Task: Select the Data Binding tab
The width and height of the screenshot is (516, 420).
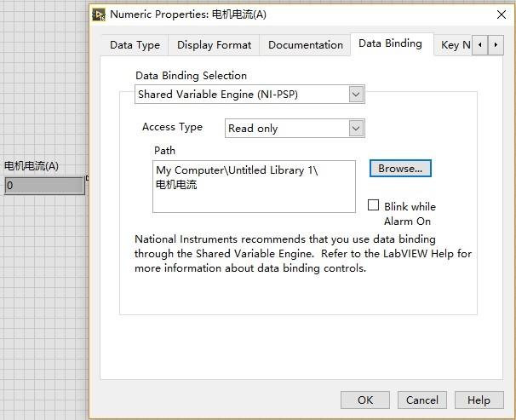Action: [x=390, y=43]
